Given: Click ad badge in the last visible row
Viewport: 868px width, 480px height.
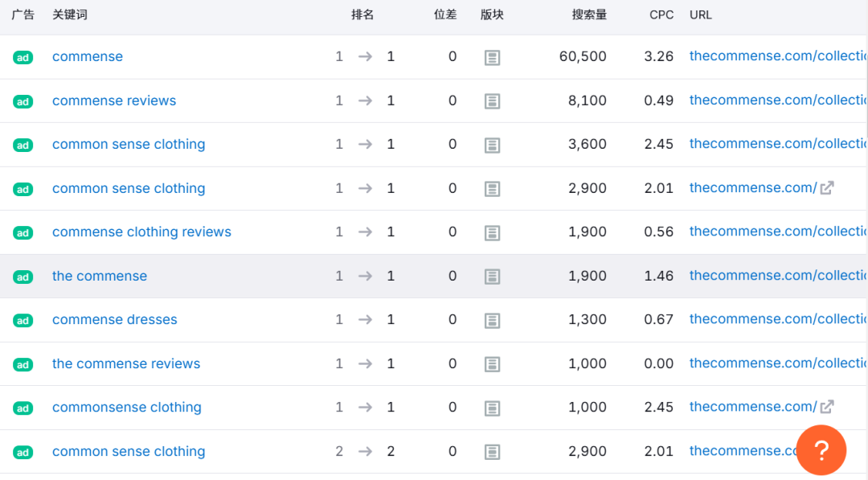Looking at the screenshot, I should 23,452.
